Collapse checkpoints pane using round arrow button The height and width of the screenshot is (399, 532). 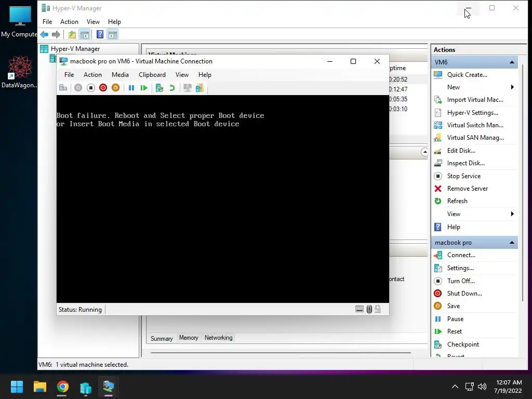click(424, 152)
